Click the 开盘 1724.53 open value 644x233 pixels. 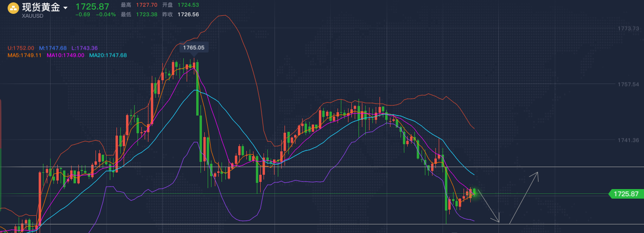coord(188,5)
